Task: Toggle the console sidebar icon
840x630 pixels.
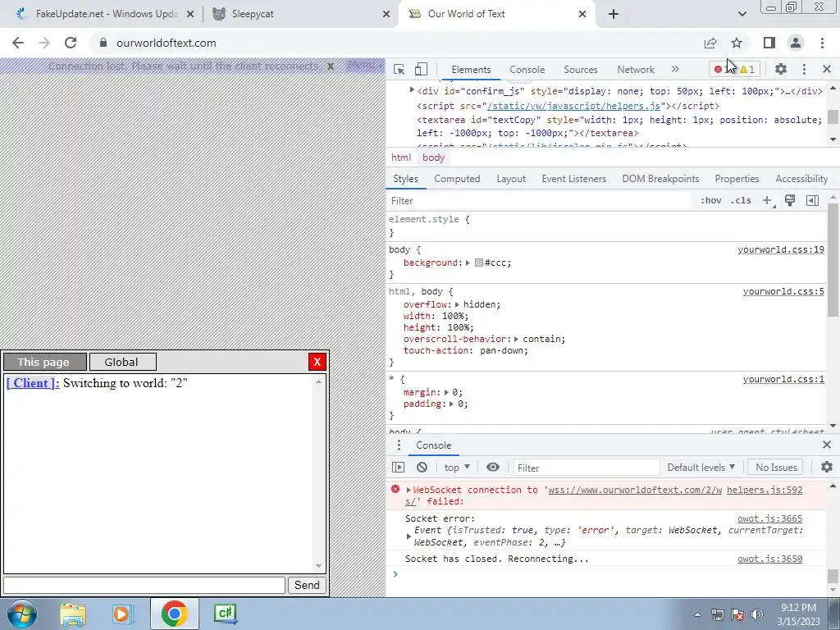Action: click(398, 467)
